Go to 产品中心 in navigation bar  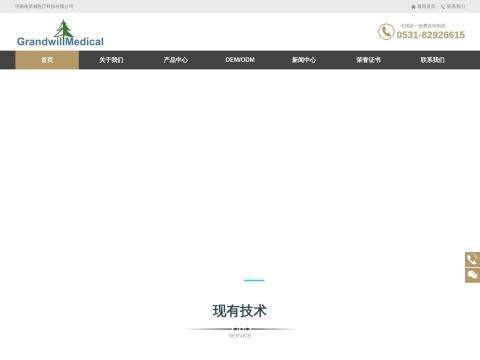pos(176,60)
